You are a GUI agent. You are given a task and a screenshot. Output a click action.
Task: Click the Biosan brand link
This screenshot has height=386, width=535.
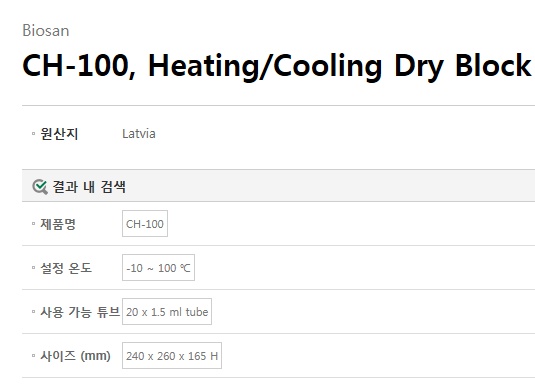pos(46,31)
